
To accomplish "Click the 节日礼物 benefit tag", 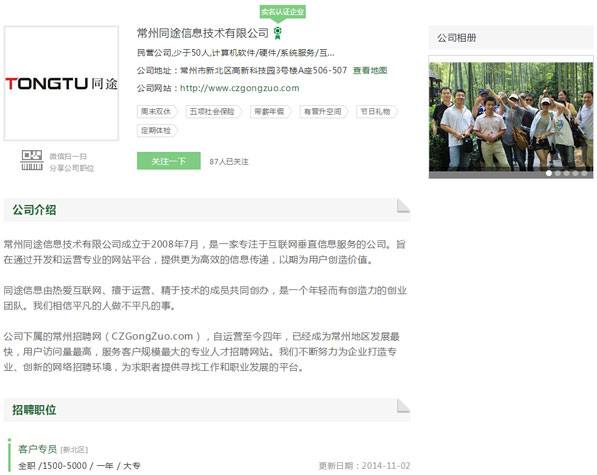I will coord(377,112).
